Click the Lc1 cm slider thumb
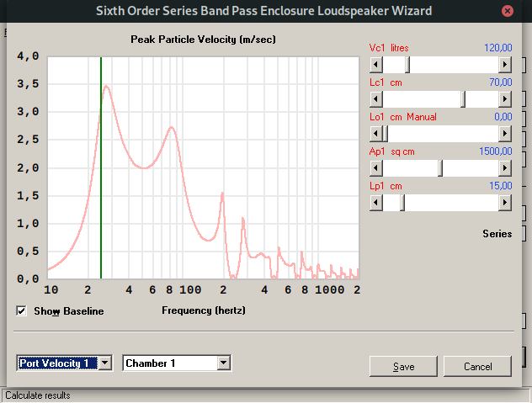 (463, 99)
